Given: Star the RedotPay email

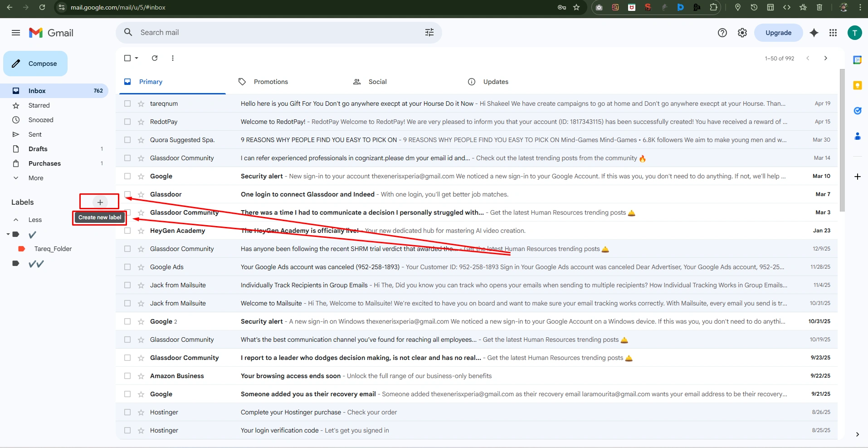Looking at the screenshot, I should 141,122.
